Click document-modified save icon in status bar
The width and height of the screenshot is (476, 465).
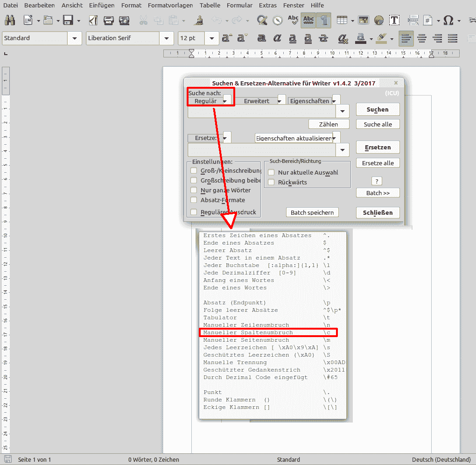click(x=7, y=459)
